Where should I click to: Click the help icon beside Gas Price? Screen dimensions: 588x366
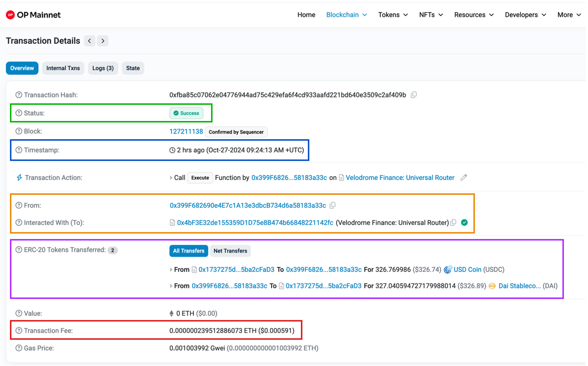(x=19, y=348)
